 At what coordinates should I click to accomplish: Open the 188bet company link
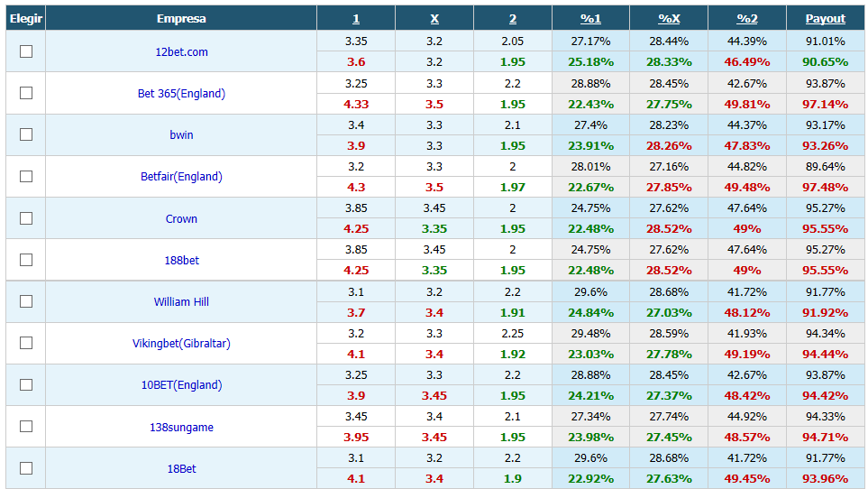tap(181, 260)
